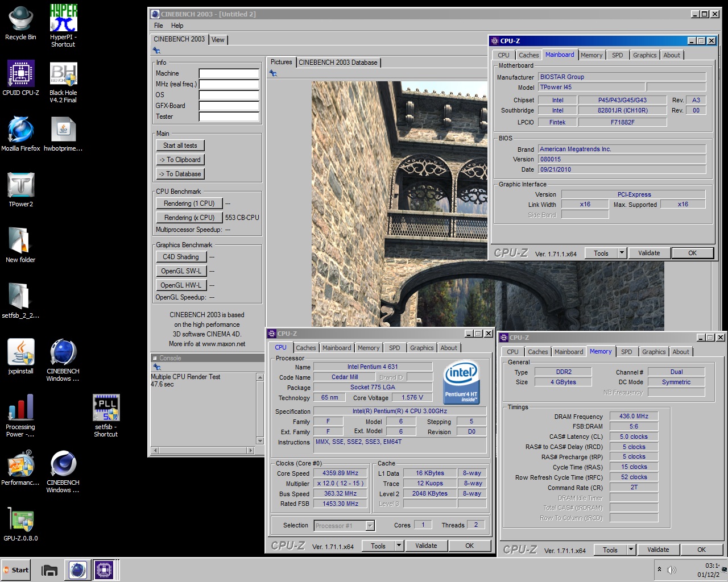
Task: Click the pin icon under CINEBENCH 2003 tab
Action: (x=156, y=51)
